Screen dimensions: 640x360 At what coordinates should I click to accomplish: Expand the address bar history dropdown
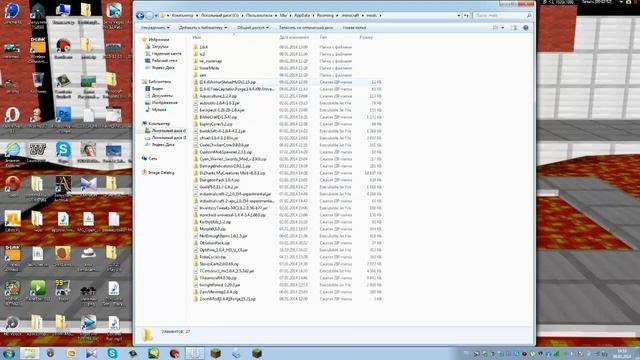pyautogui.click(x=458, y=16)
